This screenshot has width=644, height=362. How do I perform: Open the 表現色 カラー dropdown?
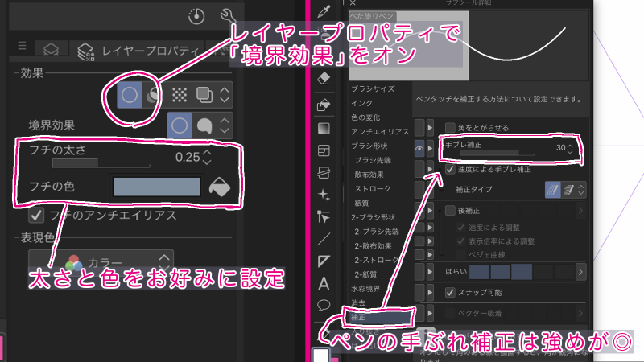coord(101,262)
